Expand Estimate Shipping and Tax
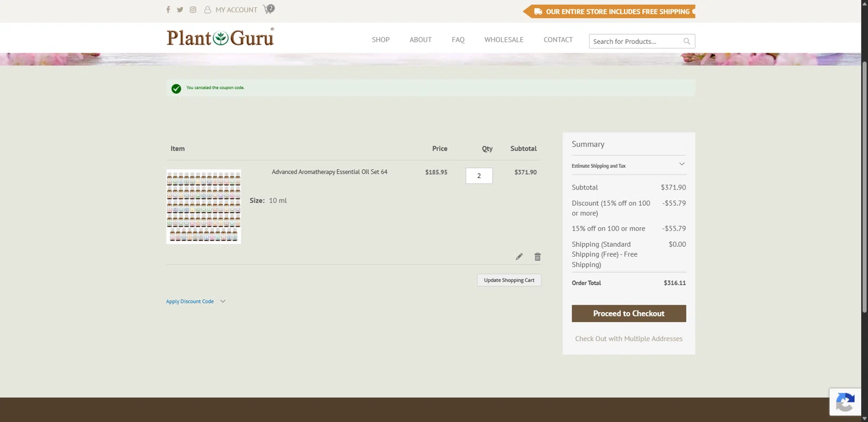 click(x=629, y=165)
